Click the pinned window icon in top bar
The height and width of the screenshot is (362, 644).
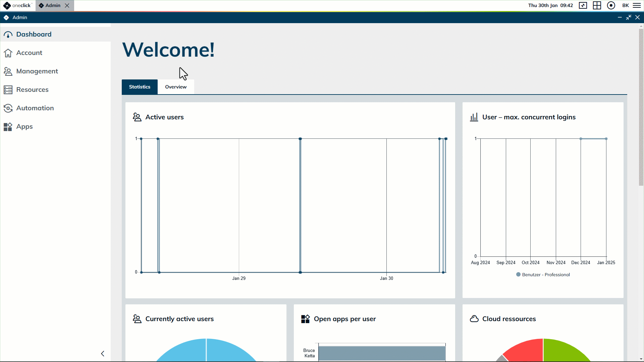583,5
